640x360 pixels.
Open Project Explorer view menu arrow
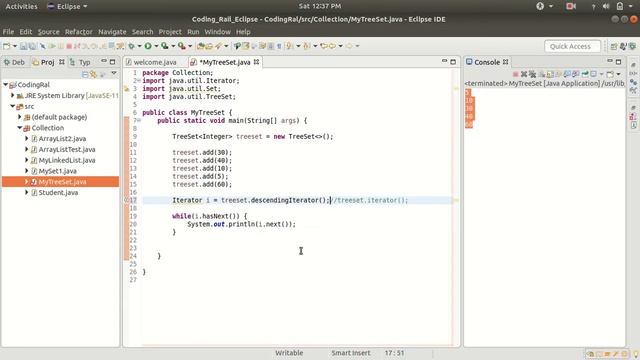click(114, 73)
